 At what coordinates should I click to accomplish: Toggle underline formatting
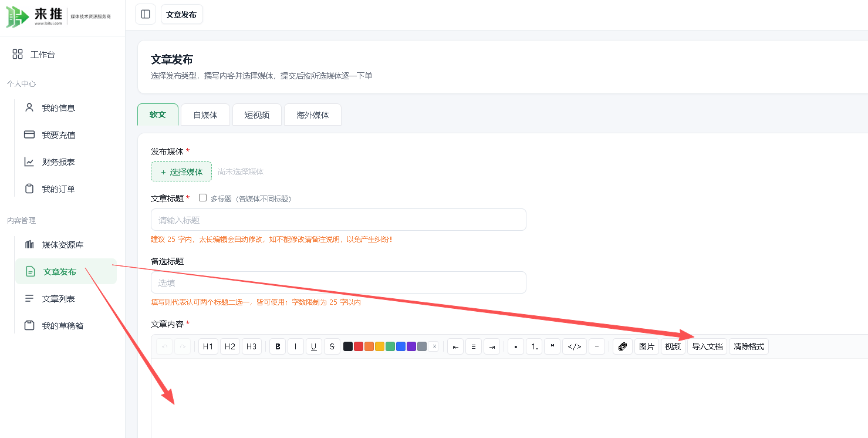[314, 347]
